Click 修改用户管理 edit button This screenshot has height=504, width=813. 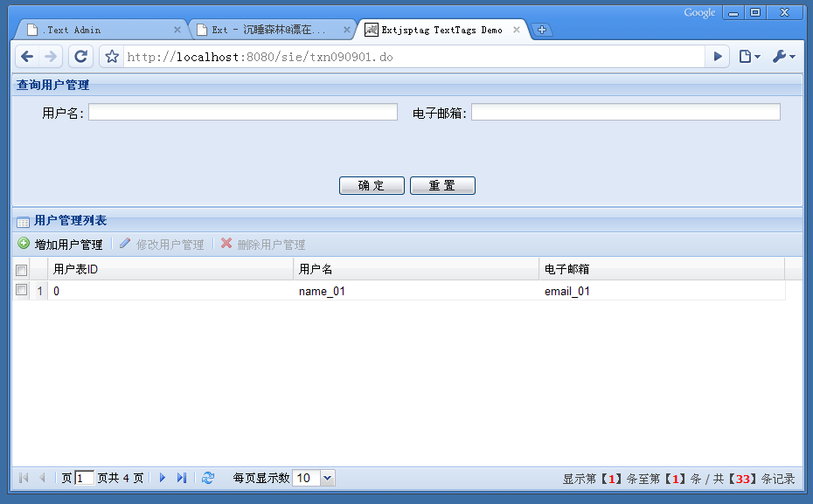click(162, 244)
